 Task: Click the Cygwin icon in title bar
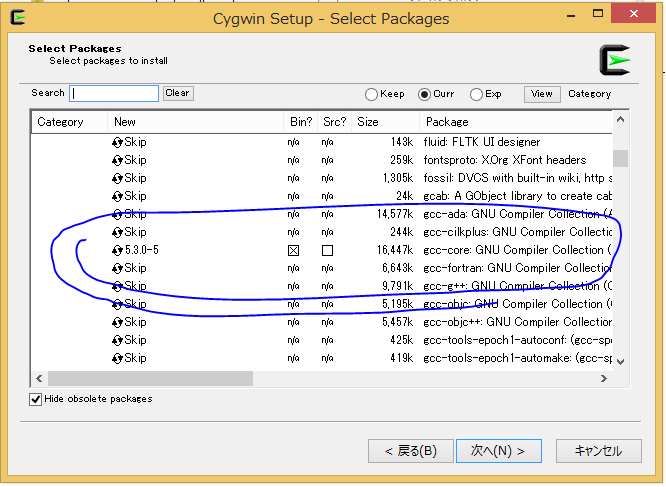click(18, 17)
